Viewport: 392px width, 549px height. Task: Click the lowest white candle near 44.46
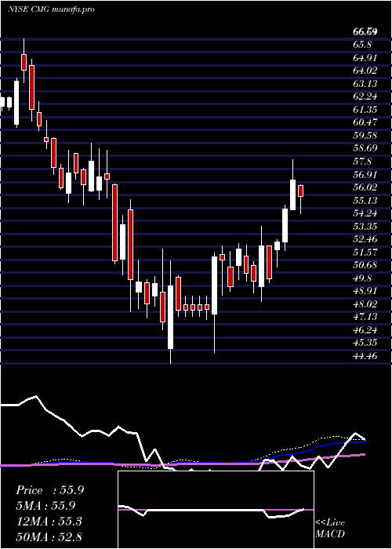tap(170, 317)
